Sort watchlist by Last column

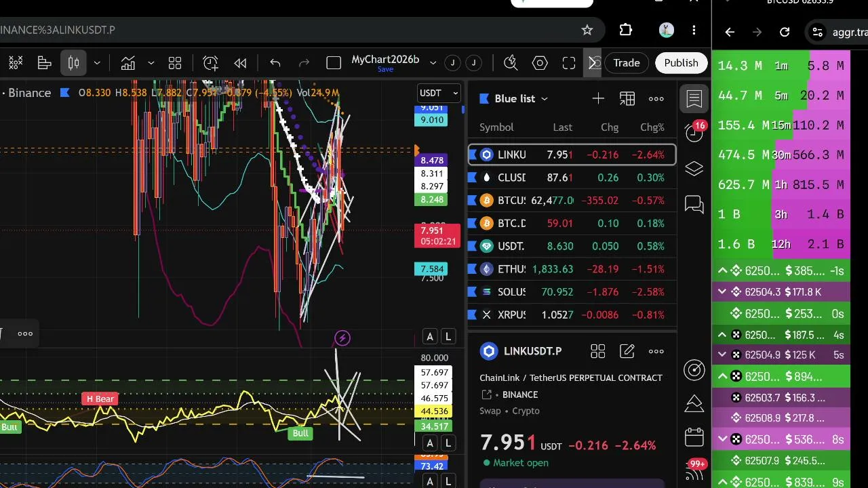point(563,127)
